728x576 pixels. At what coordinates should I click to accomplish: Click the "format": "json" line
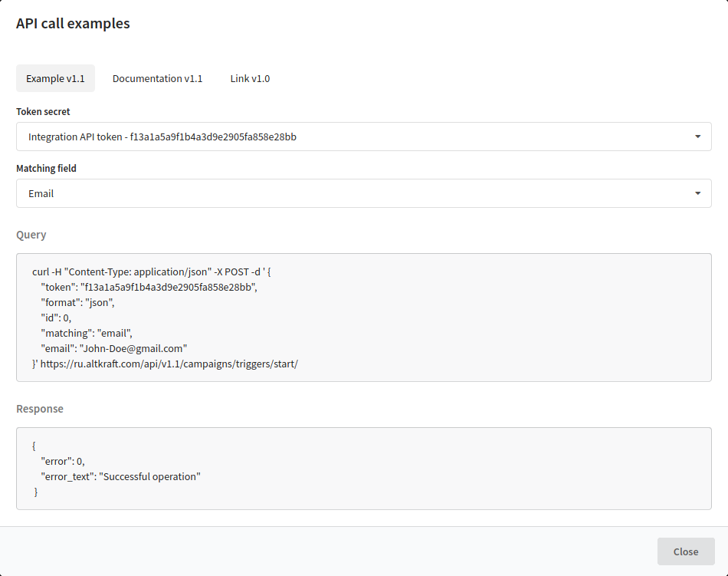pos(77,302)
